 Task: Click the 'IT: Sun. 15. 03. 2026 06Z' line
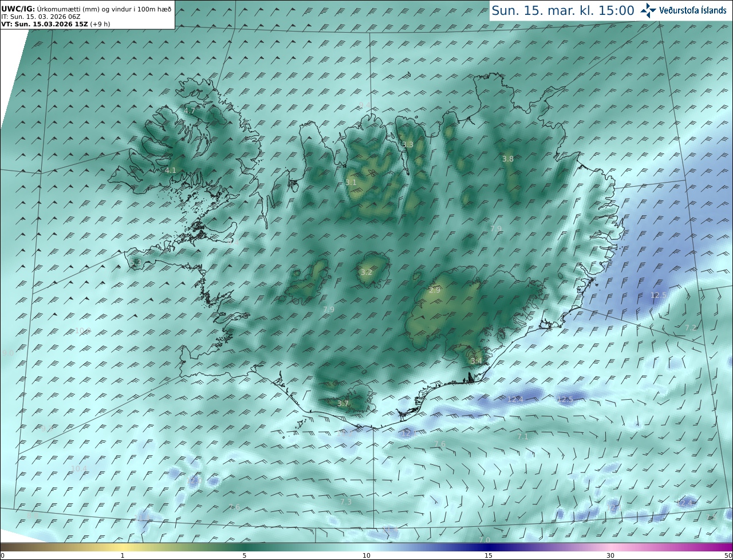40,17
